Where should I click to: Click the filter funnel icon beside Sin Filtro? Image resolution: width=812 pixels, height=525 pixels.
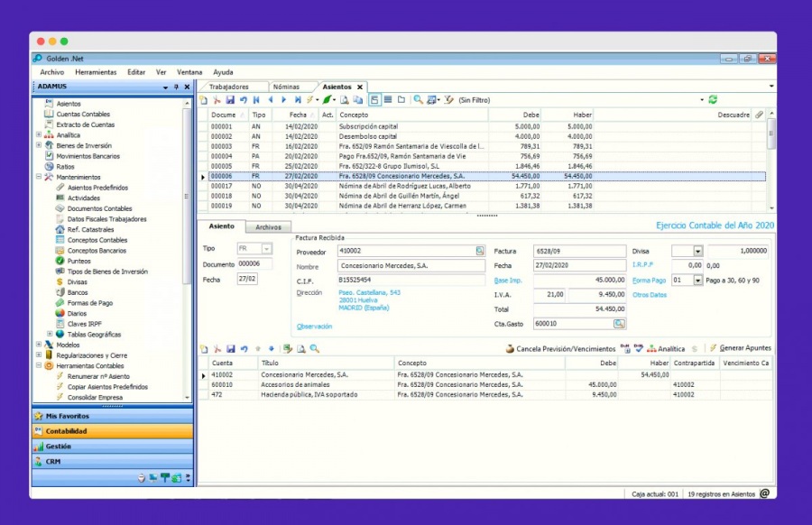click(449, 100)
